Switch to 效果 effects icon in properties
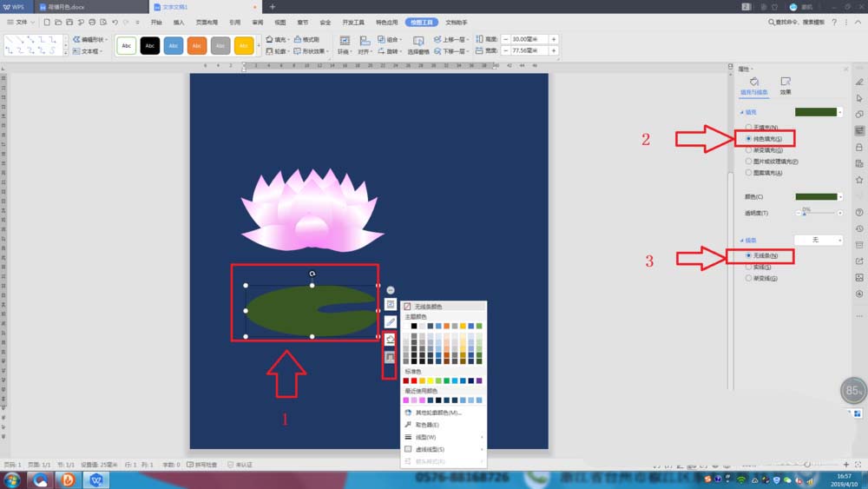This screenshot has width=868, height=489. (785, 86)
